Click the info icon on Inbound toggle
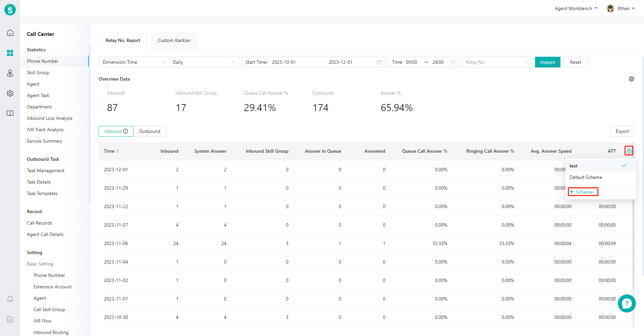 (125, 131)
